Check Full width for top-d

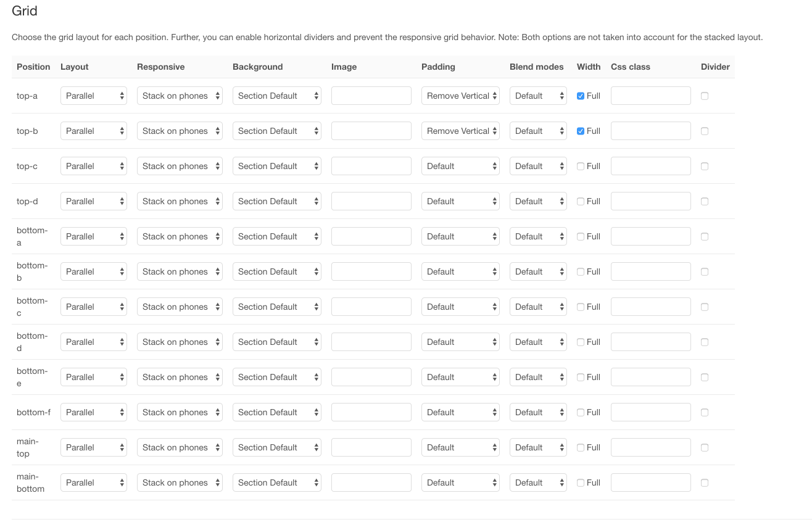pyautogui.click(x=581, y=201)
